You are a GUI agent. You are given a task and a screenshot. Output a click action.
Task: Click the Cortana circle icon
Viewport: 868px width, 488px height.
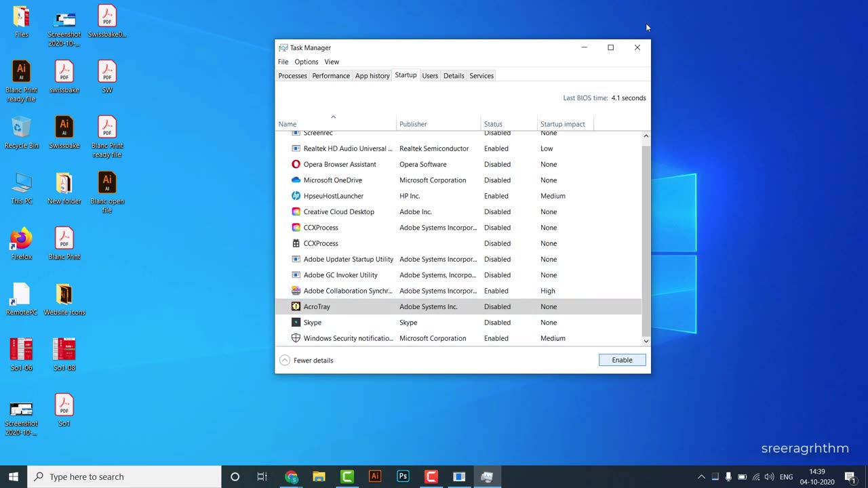235,476
